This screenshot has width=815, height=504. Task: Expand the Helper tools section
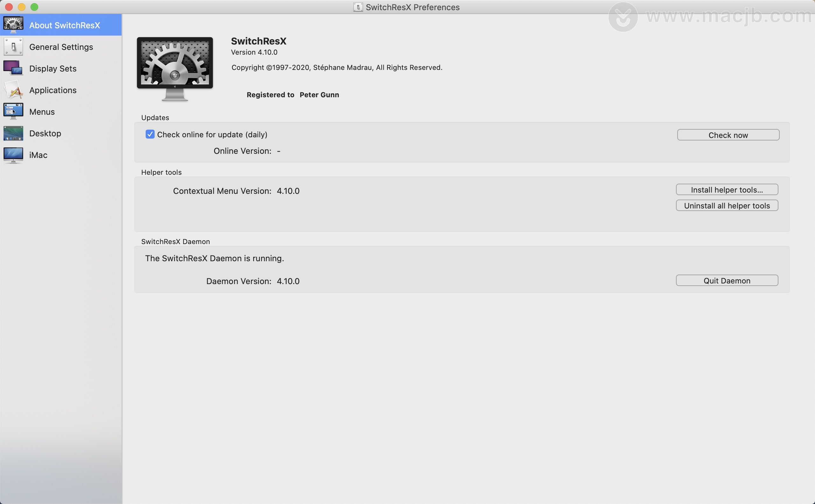point(161,172)
